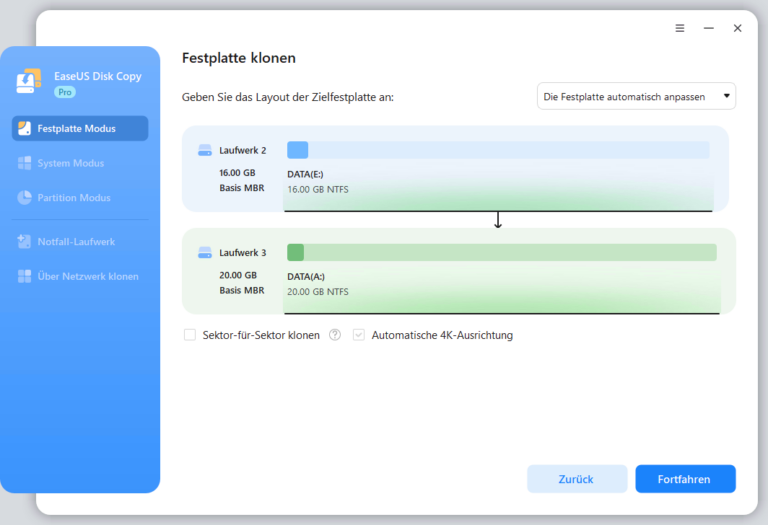768x525 pixels.
Task: Enable Sektor-für-Sektor klonen checkbox
Action: (190, 335)
